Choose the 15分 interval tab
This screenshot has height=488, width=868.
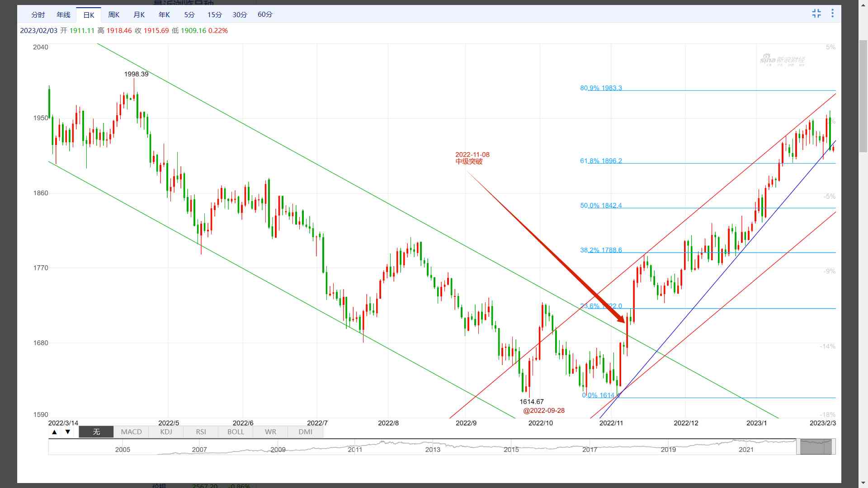coord(215,15)
